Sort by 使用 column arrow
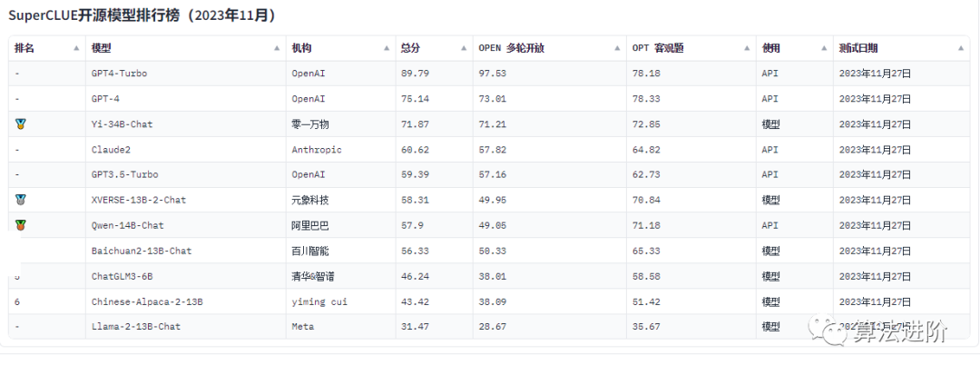980x375 pixels. (x=824, y=48)
